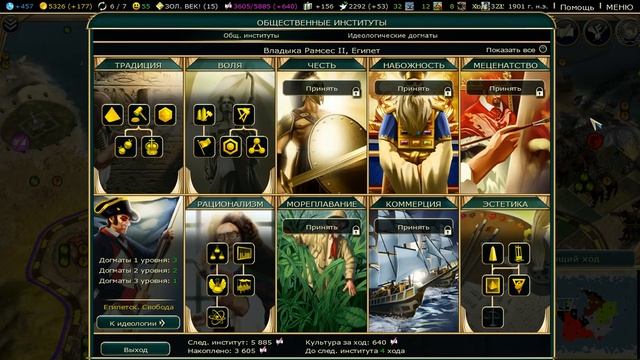
Task: Select the easel policy icon in Эстетика
Action: [519, 253]
